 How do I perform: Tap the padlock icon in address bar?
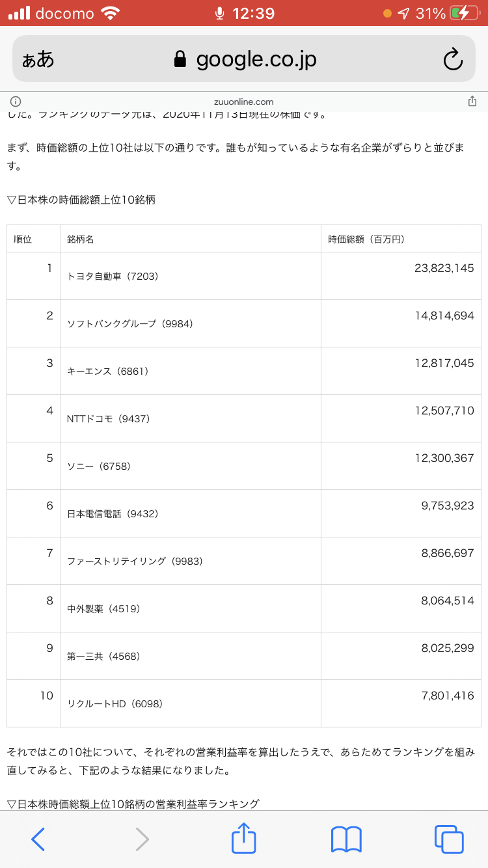(x=180, y=60)
